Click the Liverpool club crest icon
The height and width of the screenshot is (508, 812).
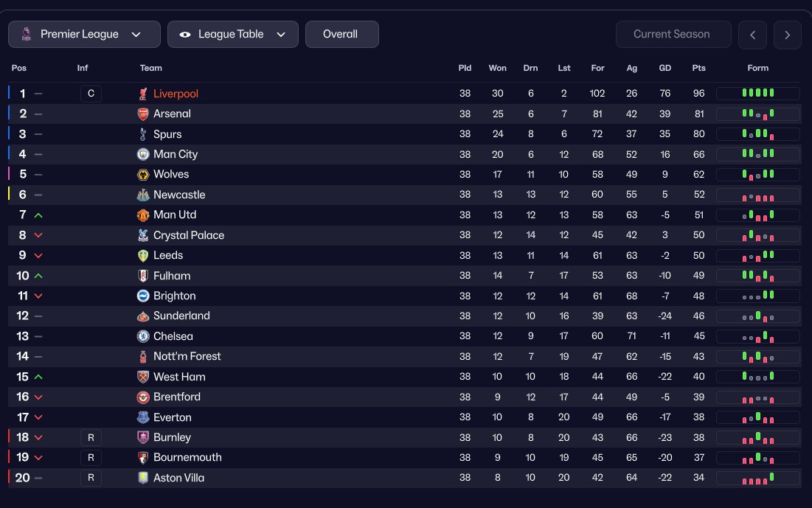click(143, 94)
